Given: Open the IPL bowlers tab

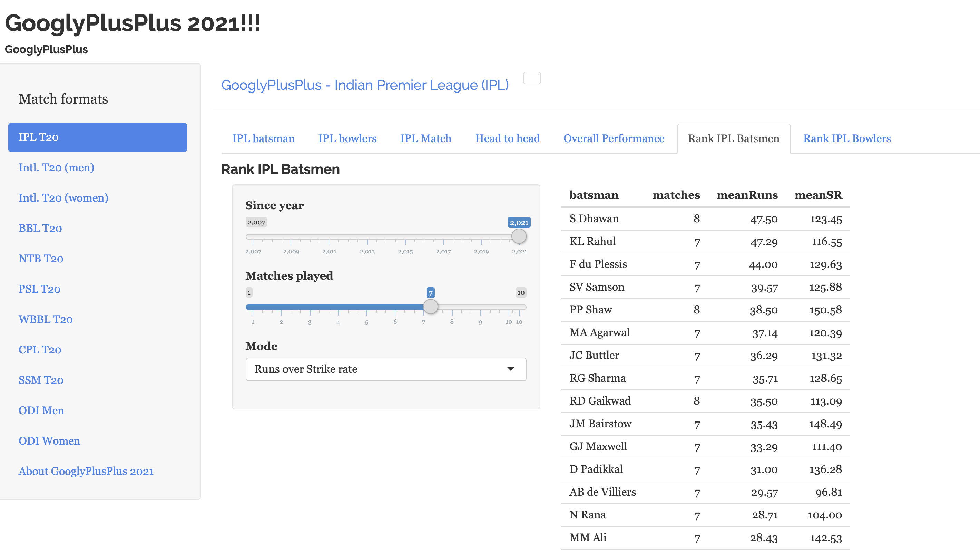Looking at the screenshot, I should (x=347, y=138).
